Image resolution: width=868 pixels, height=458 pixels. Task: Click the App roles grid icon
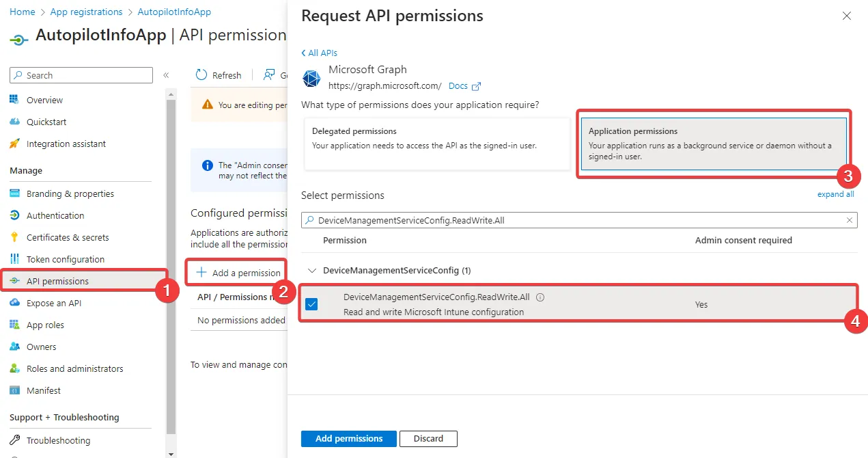[14, 325]
